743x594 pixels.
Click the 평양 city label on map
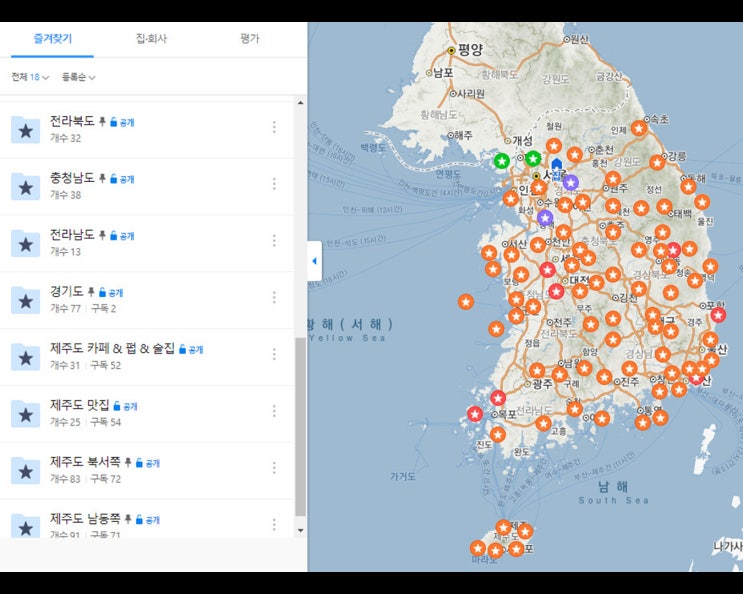471,50
